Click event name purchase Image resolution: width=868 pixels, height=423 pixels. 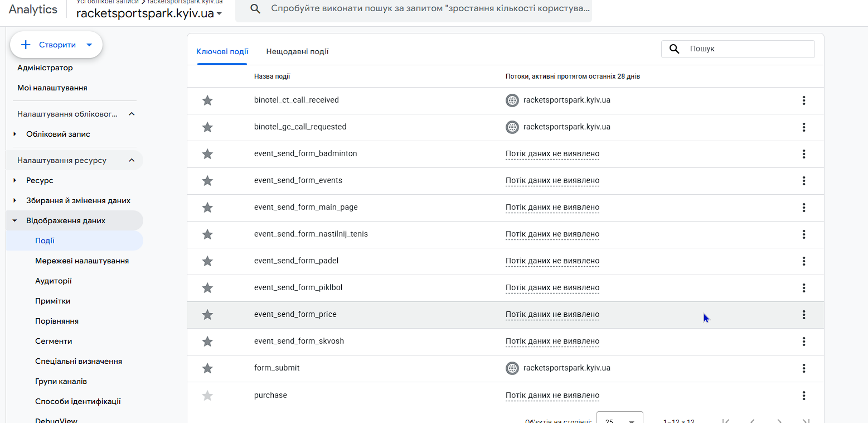(270, 396)
